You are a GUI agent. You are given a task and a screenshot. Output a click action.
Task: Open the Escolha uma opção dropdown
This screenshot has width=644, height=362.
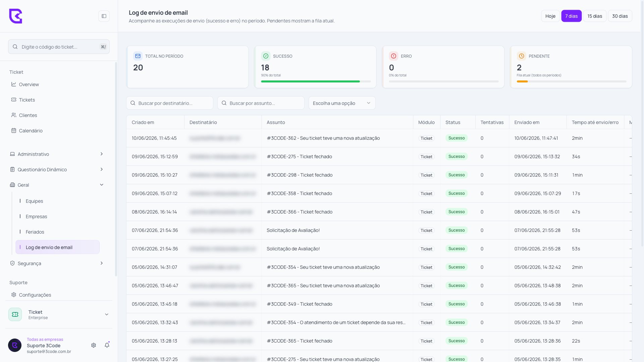tap(342, 103)
